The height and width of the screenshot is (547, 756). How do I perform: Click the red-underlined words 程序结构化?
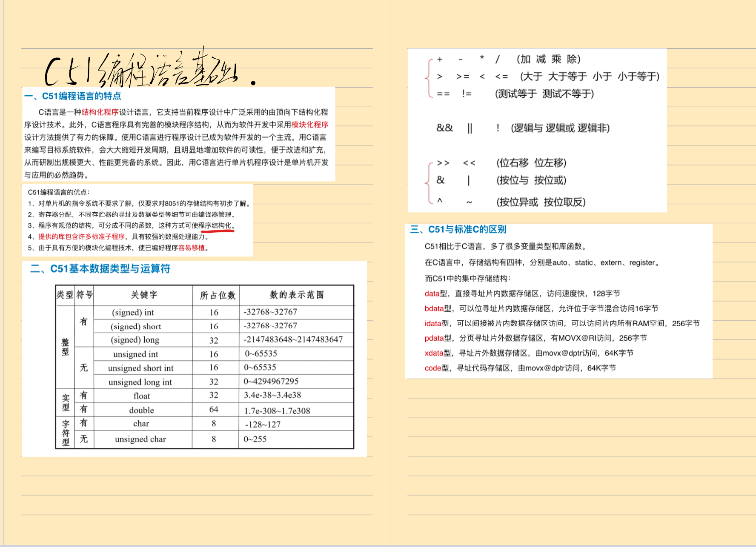(215, 226)
